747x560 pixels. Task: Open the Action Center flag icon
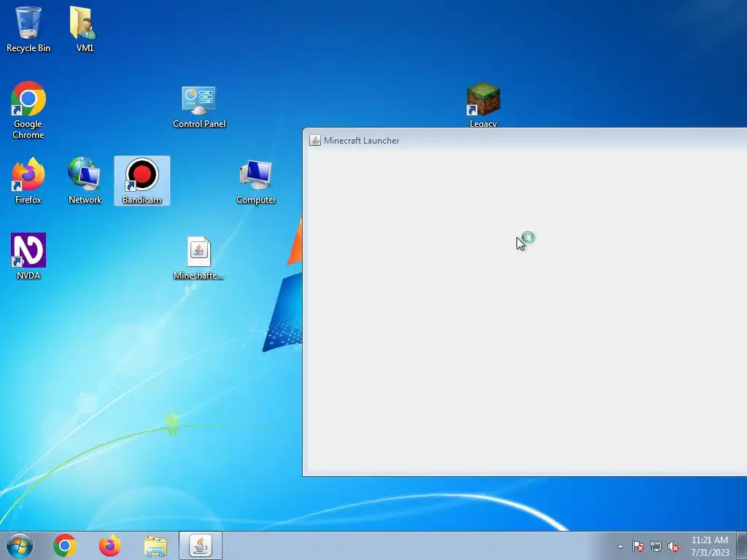(638, 546)
